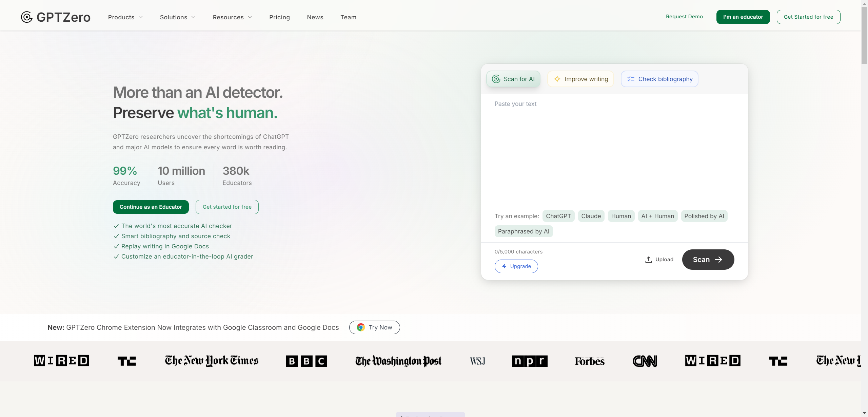Screen dimensions: 868x417
Task: Click the Paste your text field
Action: 614,151
